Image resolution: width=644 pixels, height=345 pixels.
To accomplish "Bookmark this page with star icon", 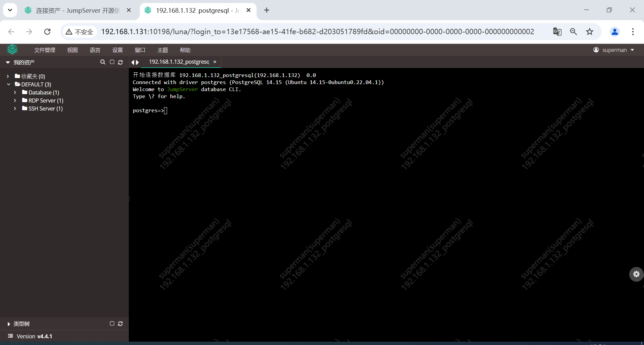I will tap(590, 31).
